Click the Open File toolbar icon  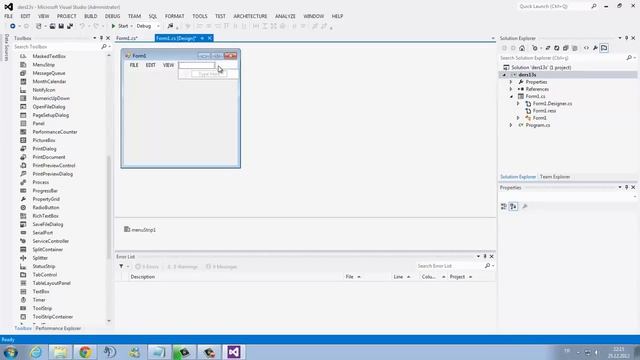[x=52, y=26]
